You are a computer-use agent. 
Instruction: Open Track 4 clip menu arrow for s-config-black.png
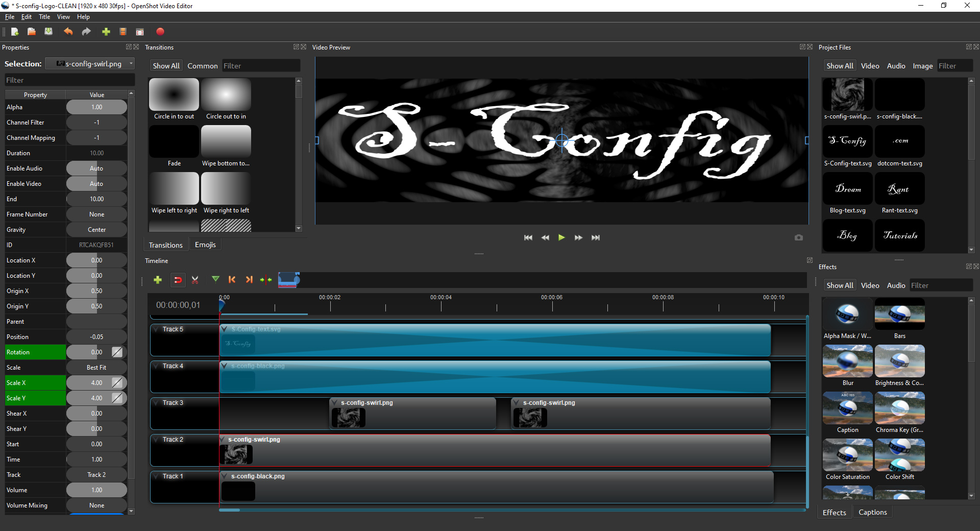click(224, 366)
